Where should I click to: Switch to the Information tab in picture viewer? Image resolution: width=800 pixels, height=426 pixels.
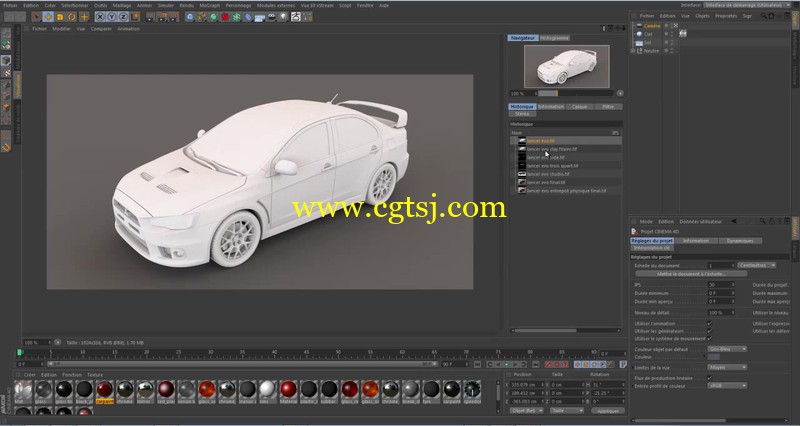551,107
